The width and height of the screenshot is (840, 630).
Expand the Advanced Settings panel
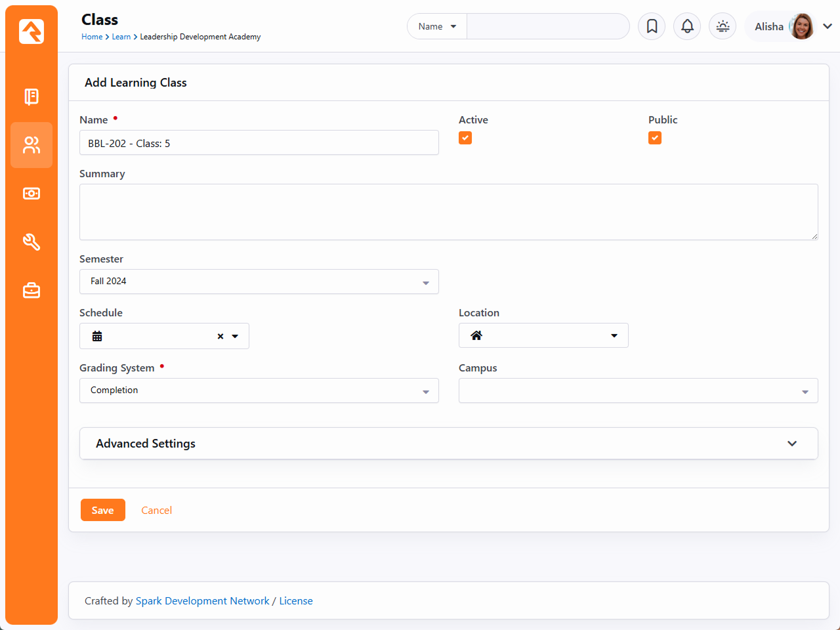(x=448, y=444)
